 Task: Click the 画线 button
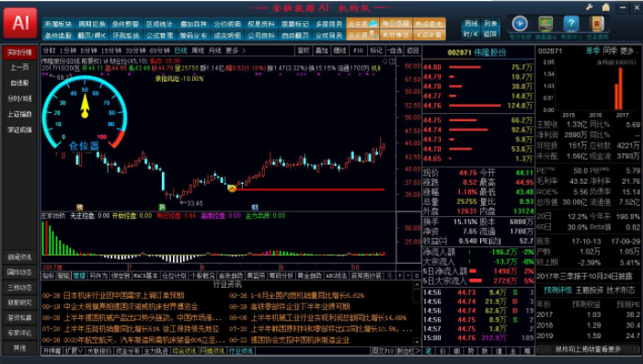pos(471,23)
